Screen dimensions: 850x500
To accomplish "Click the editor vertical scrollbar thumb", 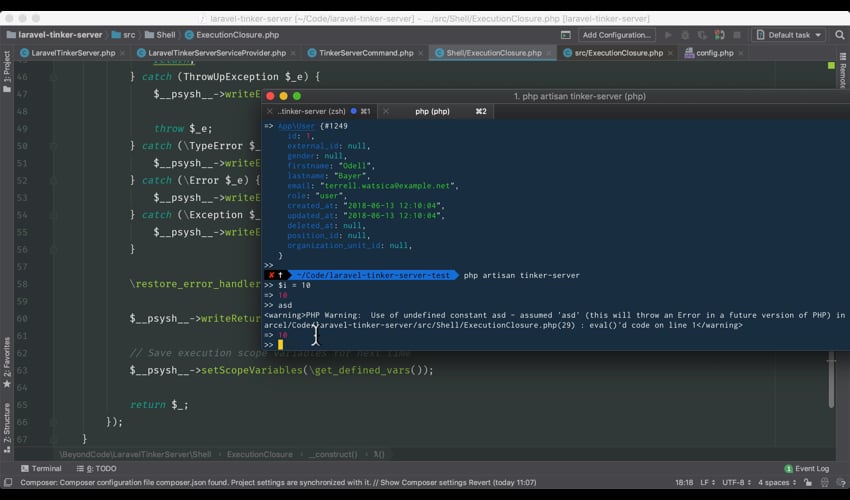I will click(x=831, y=380).
